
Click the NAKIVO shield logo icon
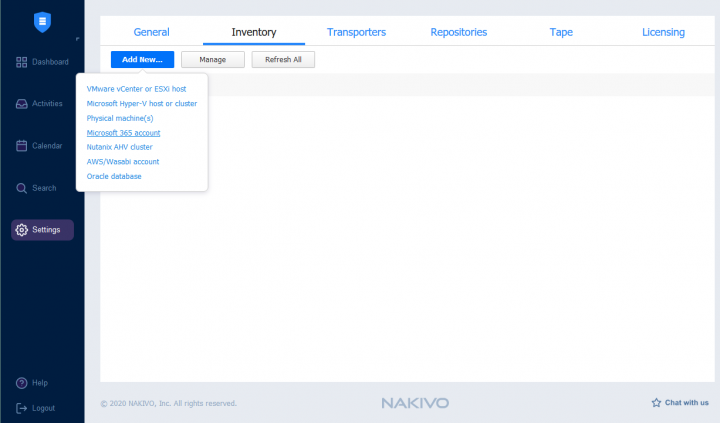point(42,22)
